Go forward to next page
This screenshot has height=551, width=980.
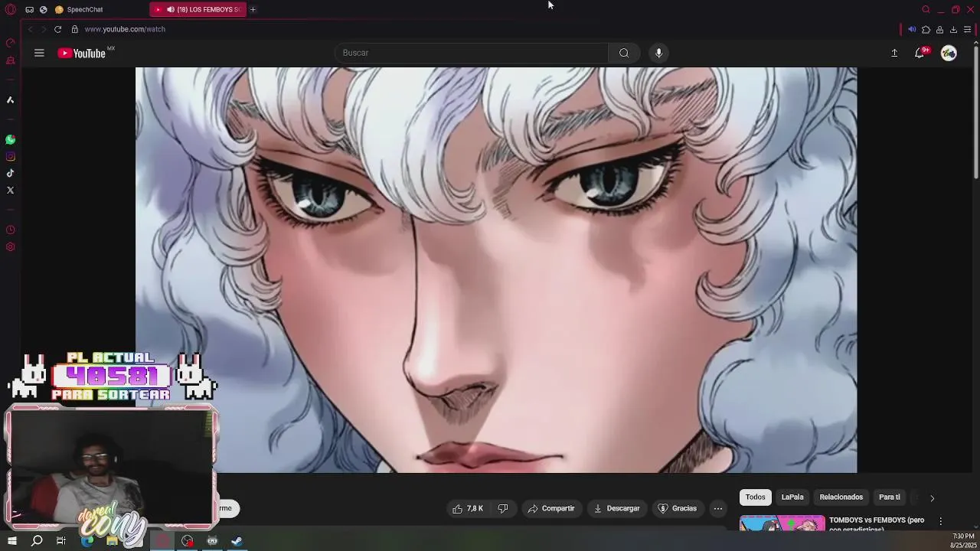[43, 29]
